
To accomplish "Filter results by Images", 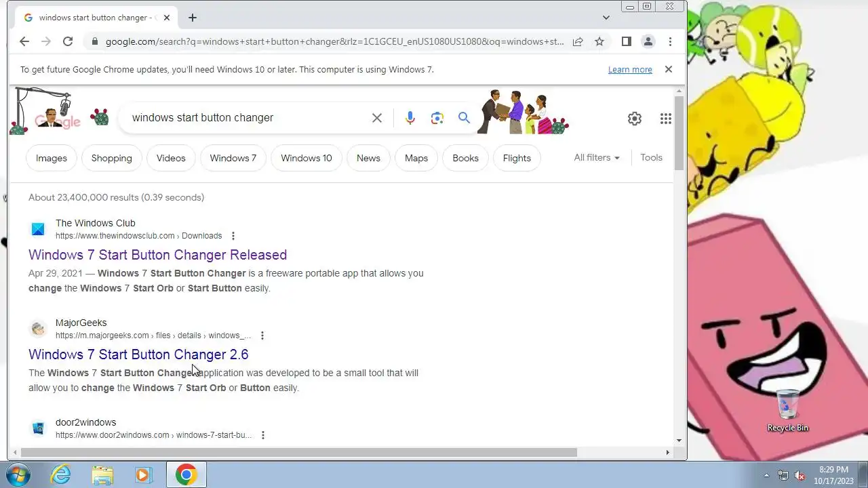I will click(52, 158).
